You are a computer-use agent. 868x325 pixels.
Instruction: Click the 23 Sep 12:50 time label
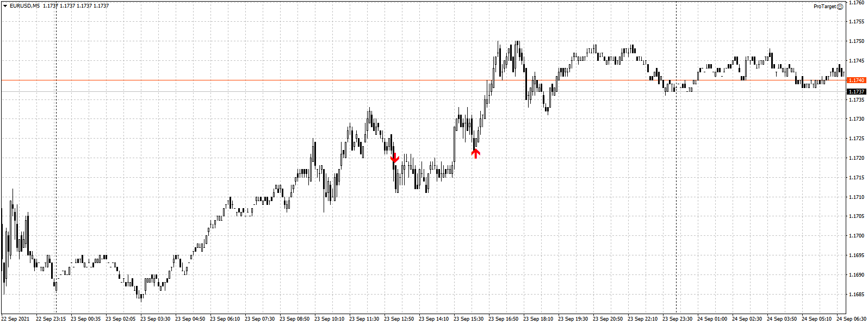click(x=399, y=319)
